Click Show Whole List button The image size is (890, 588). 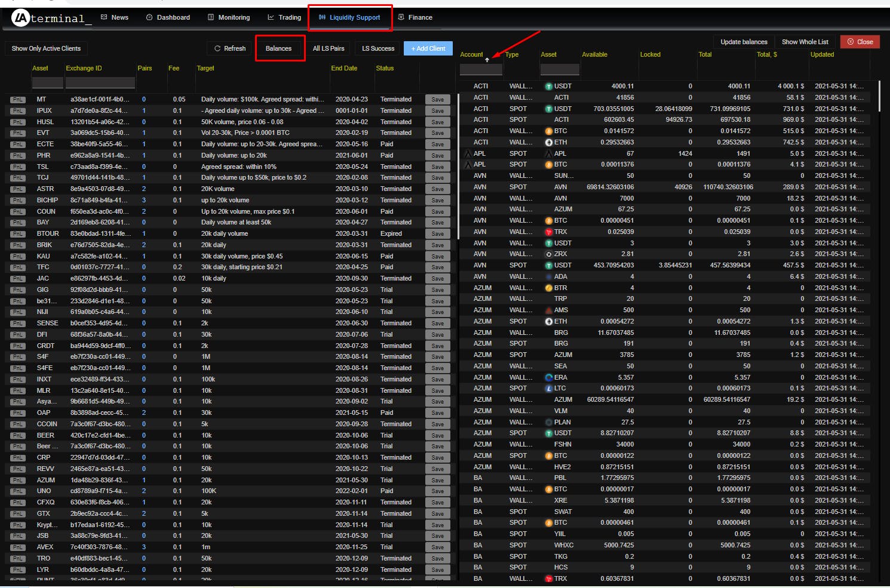(x=805, y=42)
